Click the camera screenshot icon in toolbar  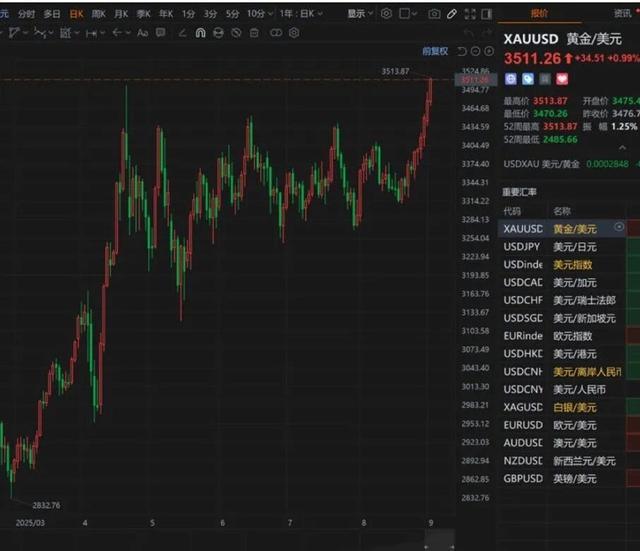coord(434,14)
